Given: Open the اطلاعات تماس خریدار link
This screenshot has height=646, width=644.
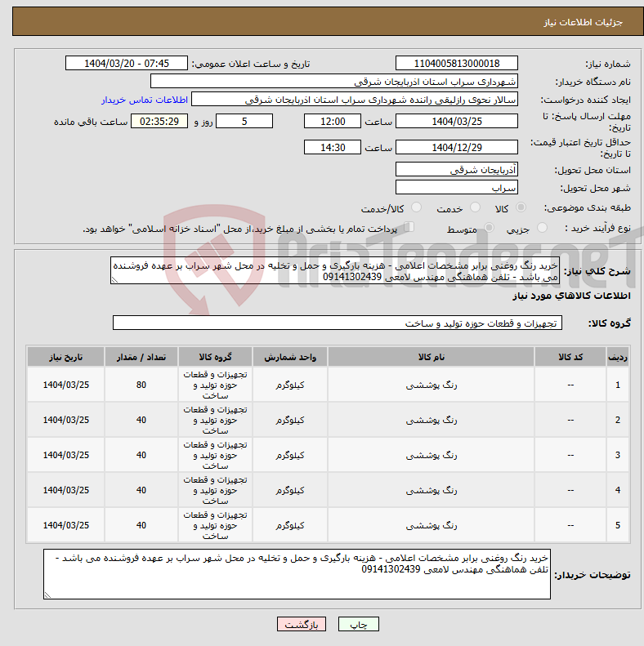Looking at the screenshot, I should (x=145, y=100).
